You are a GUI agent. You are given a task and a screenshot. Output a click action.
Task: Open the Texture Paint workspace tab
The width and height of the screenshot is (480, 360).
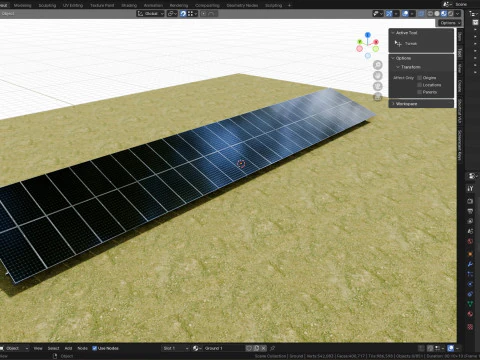[x=102, y=5]
